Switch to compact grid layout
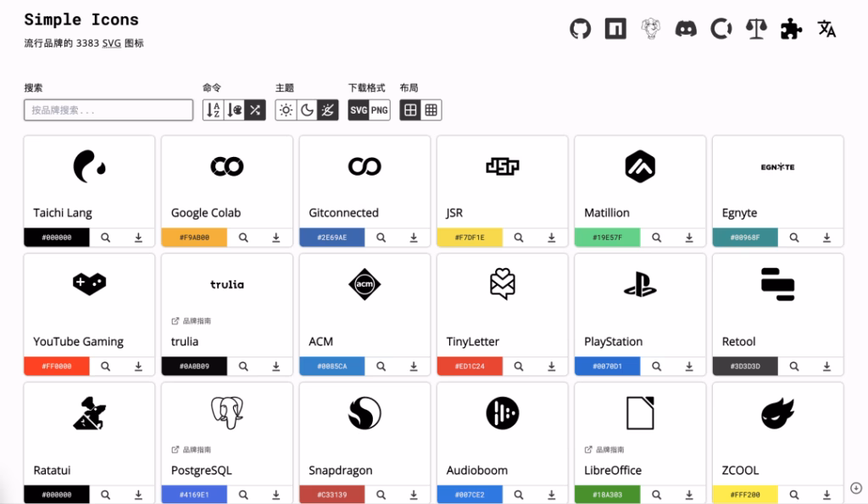868x504 pixels. tap(431, 110)
